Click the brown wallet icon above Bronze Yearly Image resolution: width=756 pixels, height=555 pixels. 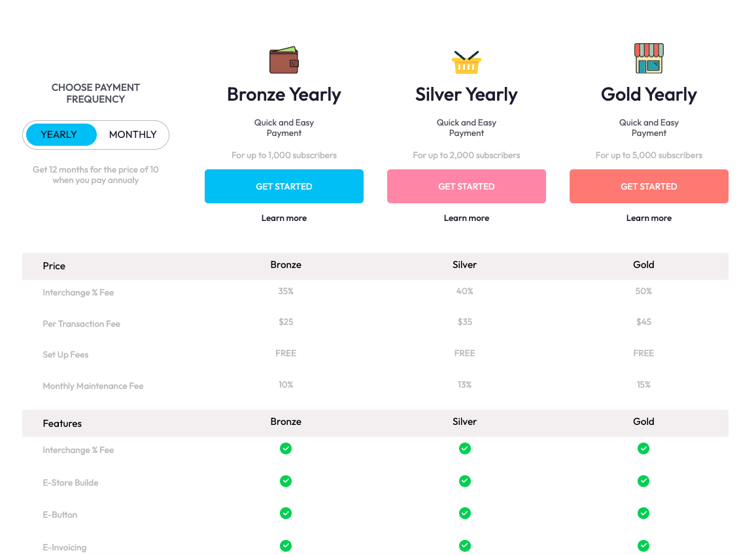coord(284,59)
